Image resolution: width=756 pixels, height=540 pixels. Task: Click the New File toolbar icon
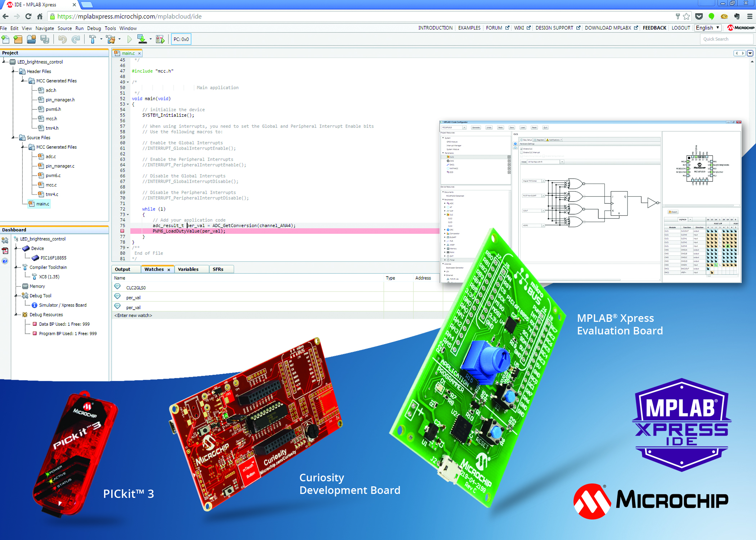tap(5, 39)
